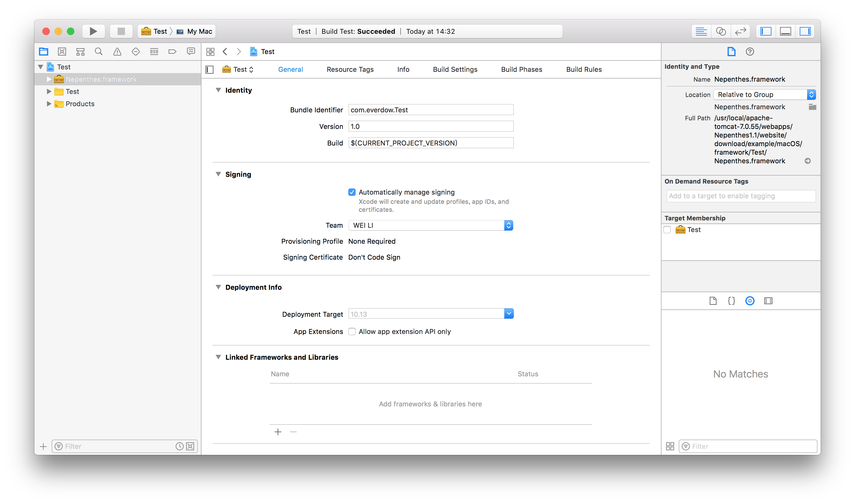Switch to the Resource Tags tab
855x504 pixels.
click(350, 70)
